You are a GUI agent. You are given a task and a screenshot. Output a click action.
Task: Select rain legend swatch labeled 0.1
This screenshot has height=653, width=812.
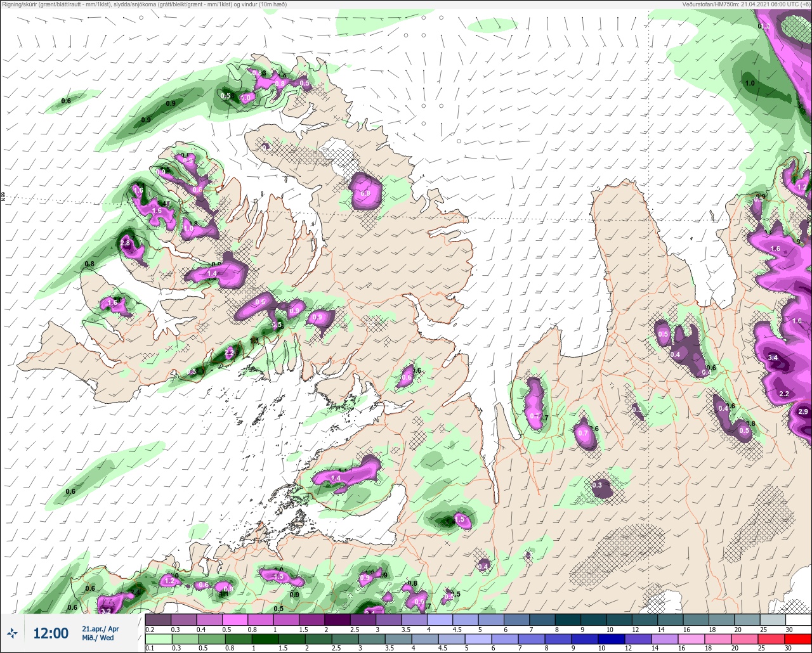coord(159,638)
